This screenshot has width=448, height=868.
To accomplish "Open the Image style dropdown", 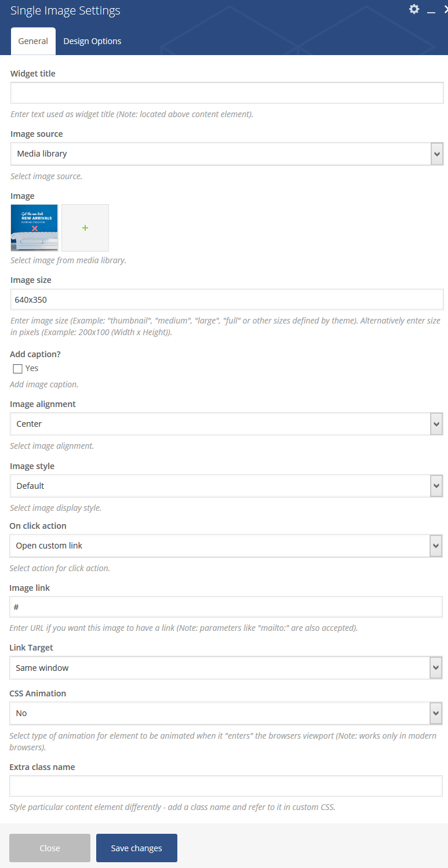I will click(x=227, y=486).
